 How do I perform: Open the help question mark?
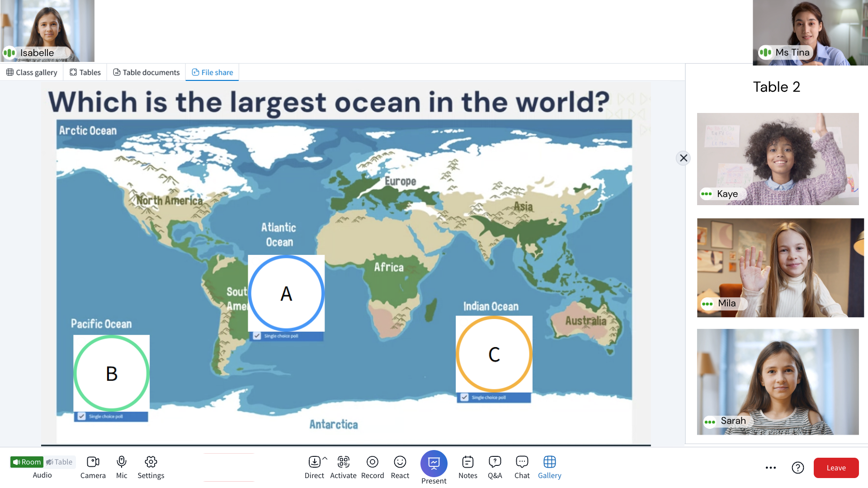pos(798,468)
